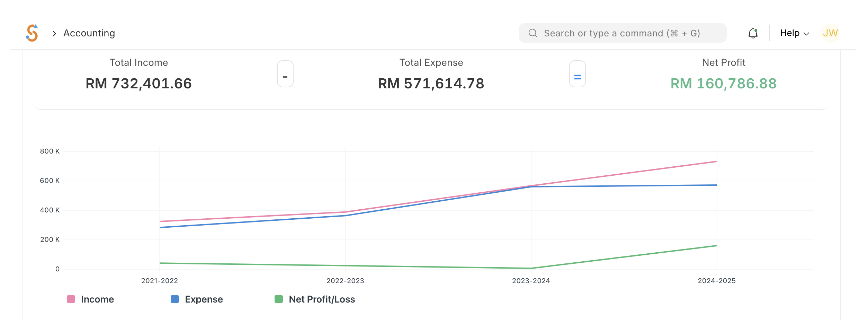
Task: Click the blue equals sign icon
Action: pyautogui.click(x=577, y=77)
